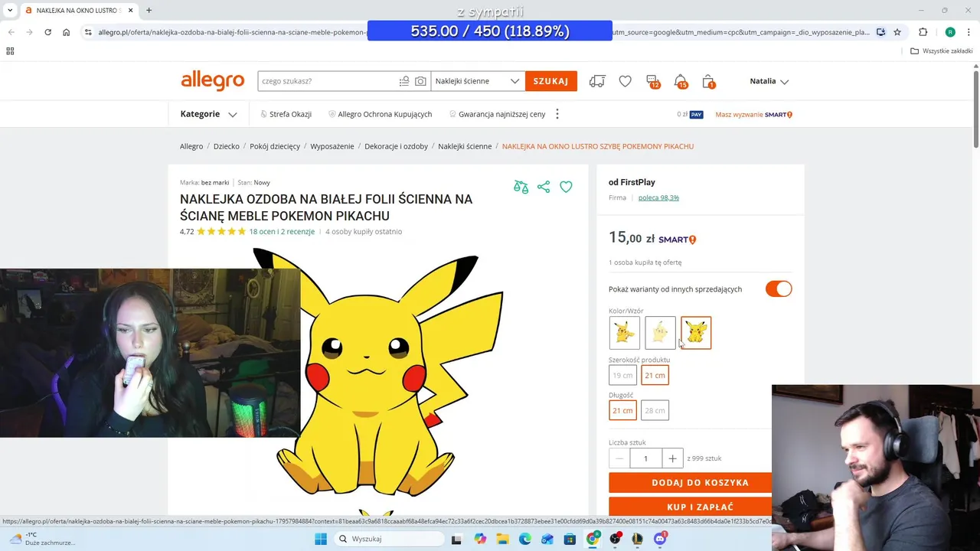The image size is (980, 551).
Task: Open the delivery truck icon in header
Action: (597, 81)
